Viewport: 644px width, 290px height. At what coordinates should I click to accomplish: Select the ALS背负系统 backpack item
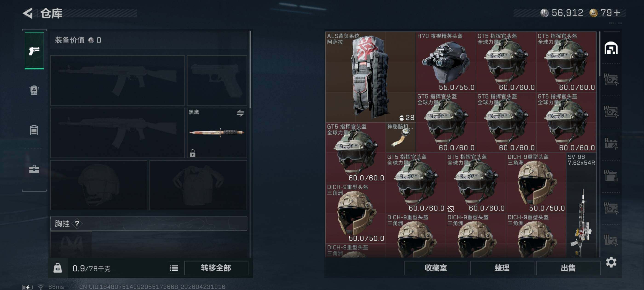click(370, 77)
